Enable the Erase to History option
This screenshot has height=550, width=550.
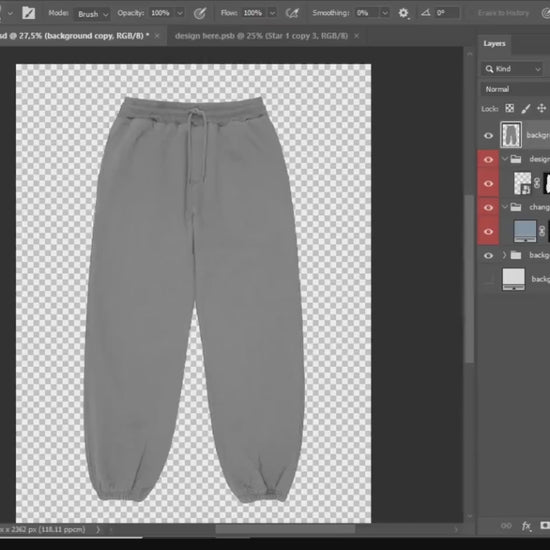[503, 13]
